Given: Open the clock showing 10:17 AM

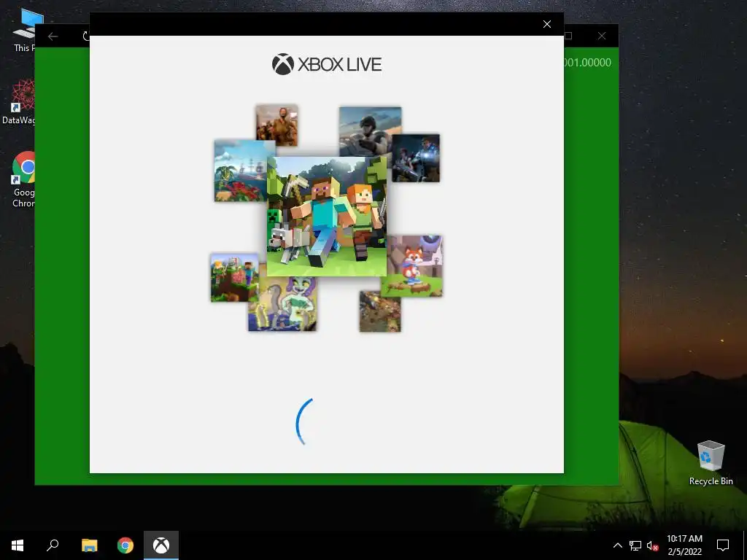Looking at the screenshot, I should pyautogui.click(x=684, y=545).
